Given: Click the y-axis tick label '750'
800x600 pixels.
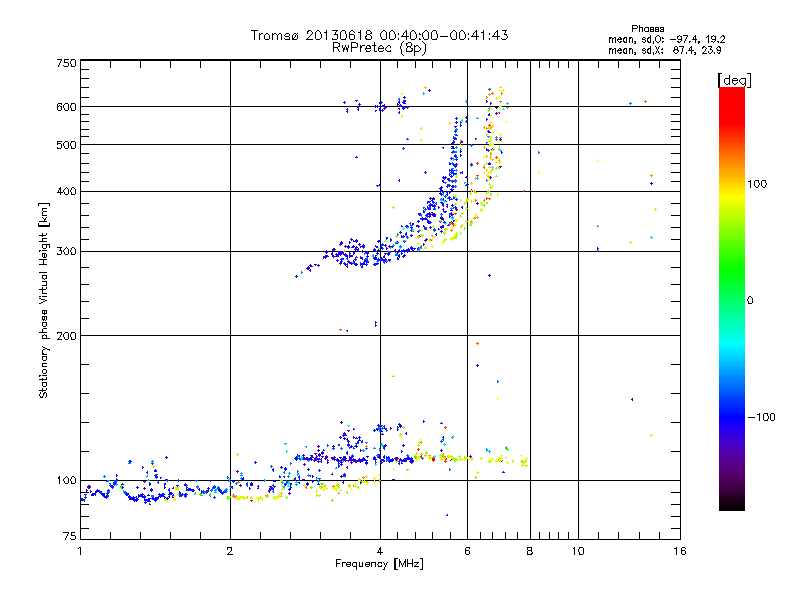Looking at the screenshot, I should coord(66,63).
